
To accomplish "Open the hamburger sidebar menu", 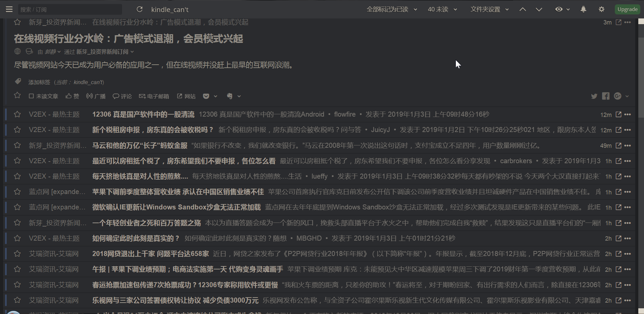I will pos(9,9).
